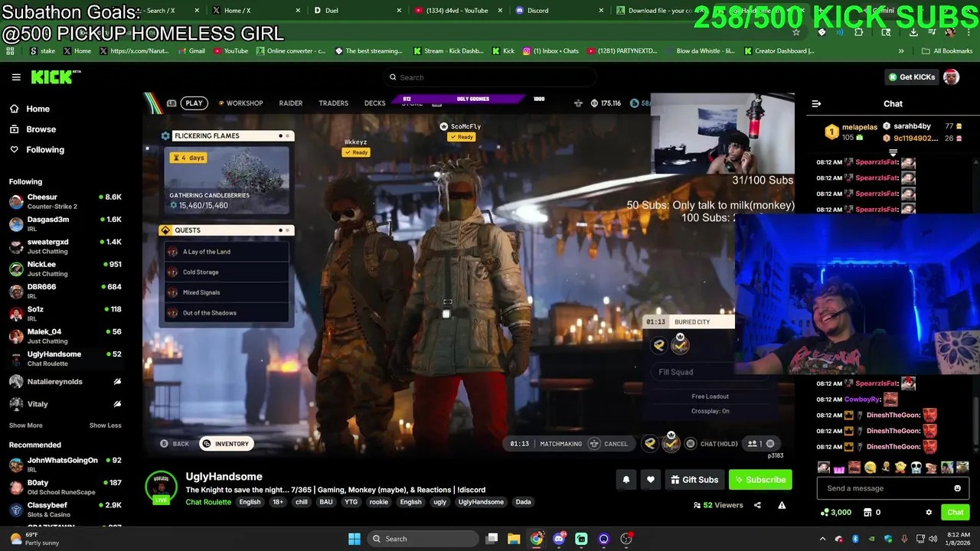The height and width of the screenshot is (551, 980).
Task: Open the JohnWhatsGoingOn recommended channel
Action: pyautogui.click(x=65, y=465)
